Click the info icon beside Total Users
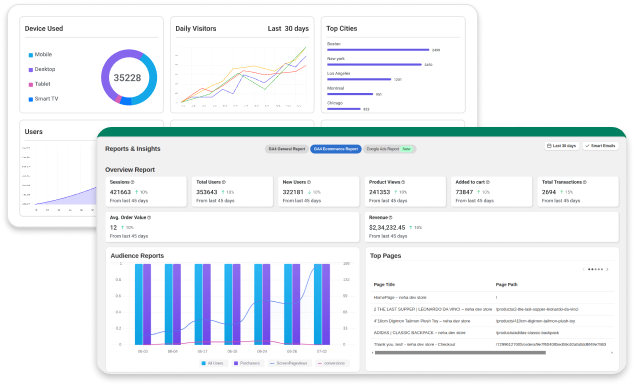 [224, 182]
